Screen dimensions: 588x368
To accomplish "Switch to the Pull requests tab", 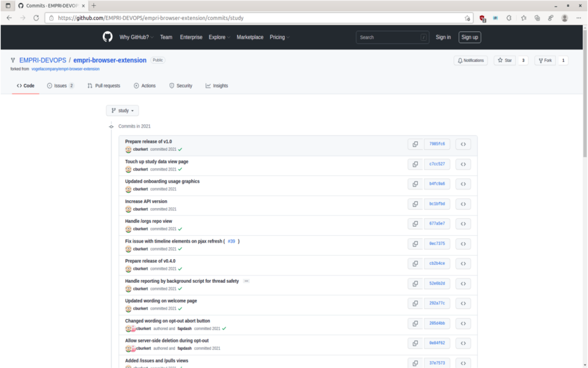I will [x=104, y=86].
